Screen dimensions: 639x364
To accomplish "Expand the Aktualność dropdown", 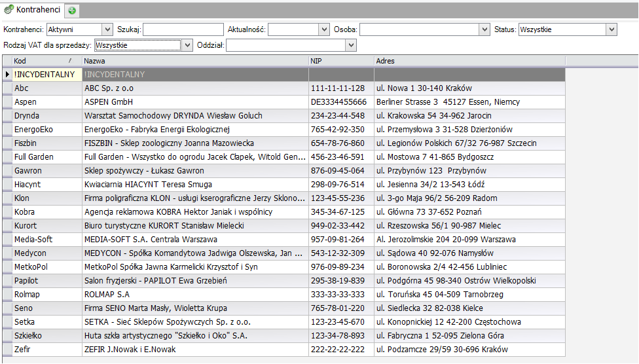I will (x=324, y=29).
